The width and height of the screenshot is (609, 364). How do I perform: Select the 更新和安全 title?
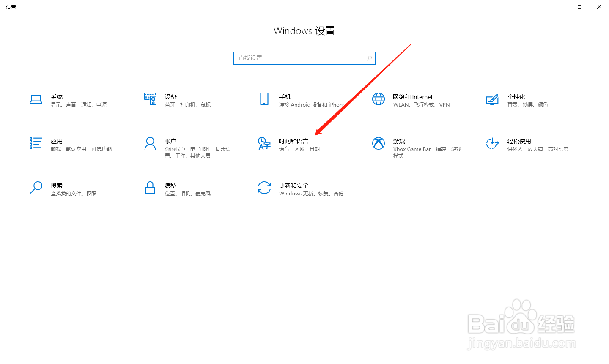[294, 186]
